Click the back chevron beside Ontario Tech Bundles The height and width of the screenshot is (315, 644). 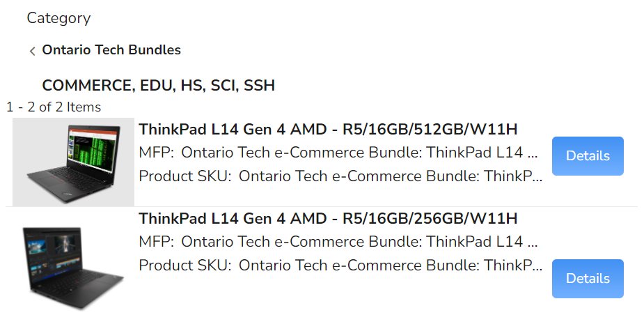(32, 51)
